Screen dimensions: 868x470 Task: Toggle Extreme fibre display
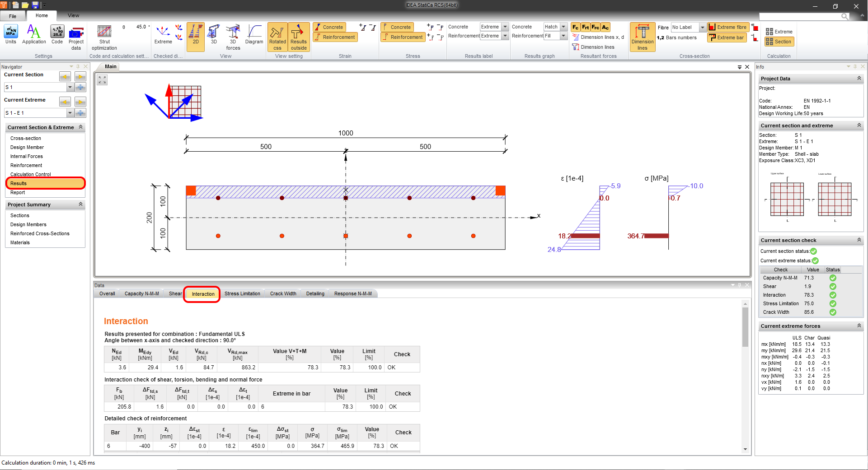click(x=727, y=27)
